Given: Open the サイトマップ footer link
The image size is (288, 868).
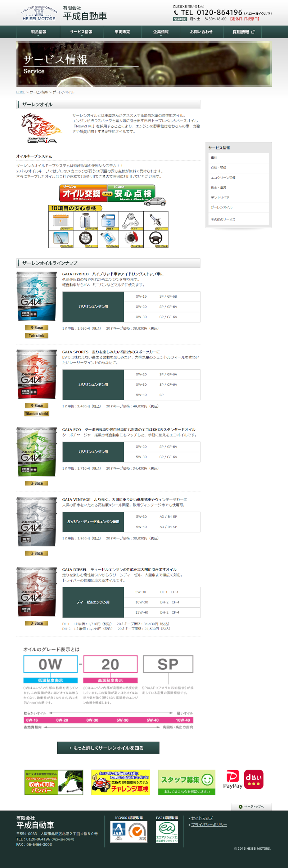Looking at the screenshot, I should 202,818.
